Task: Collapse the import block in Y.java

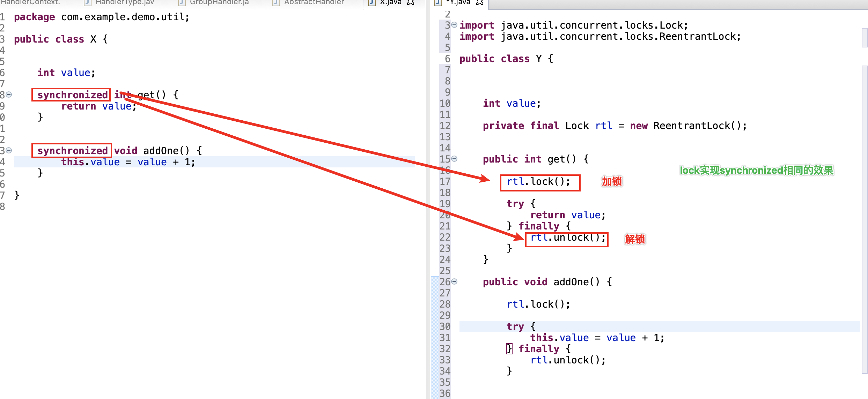Action: tap(454, 25)
